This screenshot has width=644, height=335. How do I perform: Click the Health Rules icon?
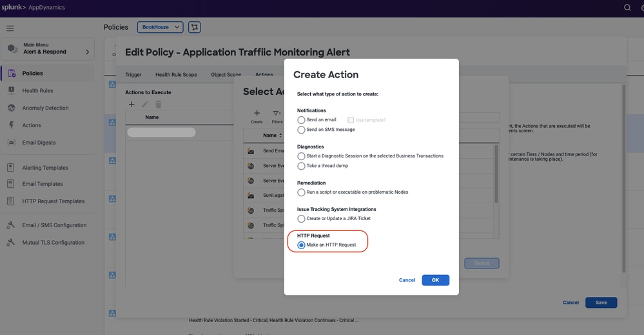tap(12, 90)
